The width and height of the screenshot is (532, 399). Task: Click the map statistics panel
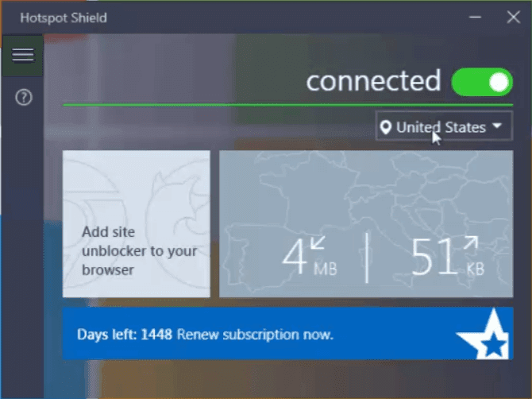pyautogui.click(x=366, y=224)
